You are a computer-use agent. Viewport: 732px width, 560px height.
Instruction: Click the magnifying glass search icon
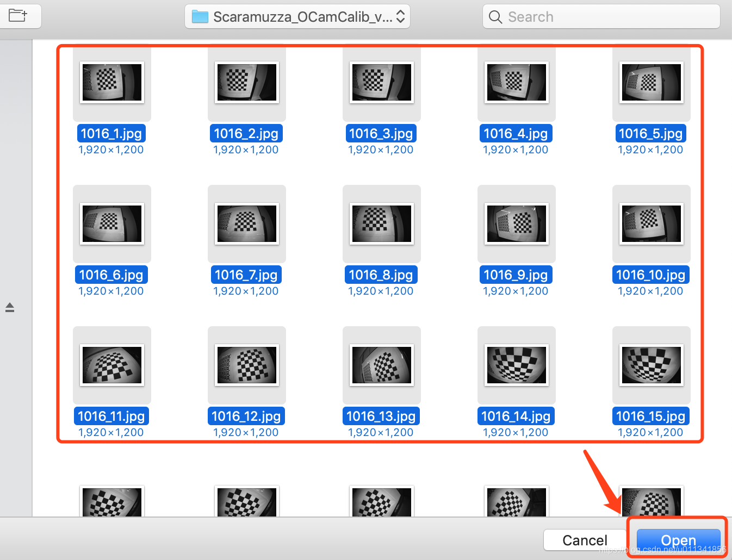tap(495, 17)
